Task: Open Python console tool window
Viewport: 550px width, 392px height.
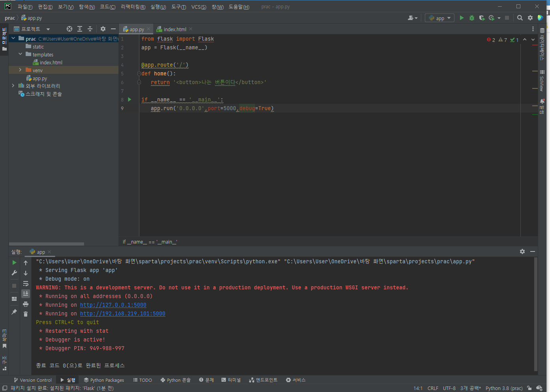Action: click(x=175, y=380)
